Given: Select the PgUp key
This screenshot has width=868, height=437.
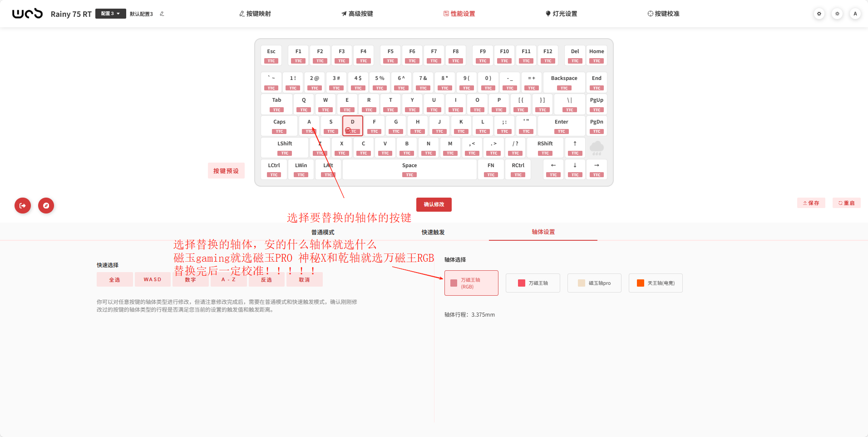Looking at the screenshot, I should [x=597, y=104].
